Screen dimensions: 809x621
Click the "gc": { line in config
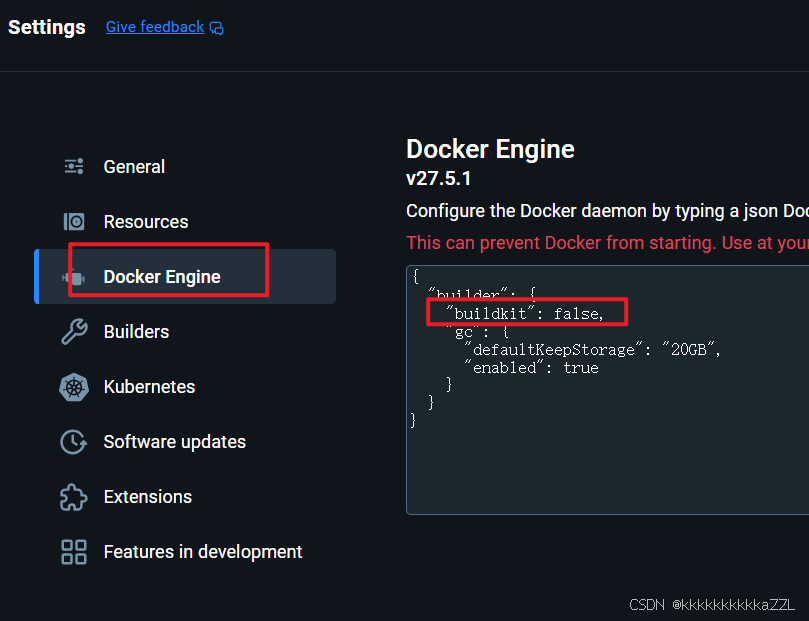(478, 332)
